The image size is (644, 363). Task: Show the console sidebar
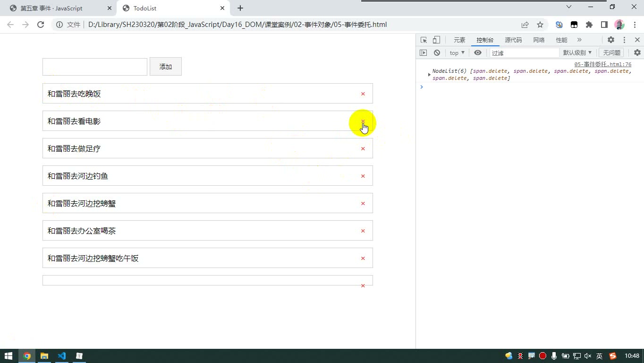point(423,53)
